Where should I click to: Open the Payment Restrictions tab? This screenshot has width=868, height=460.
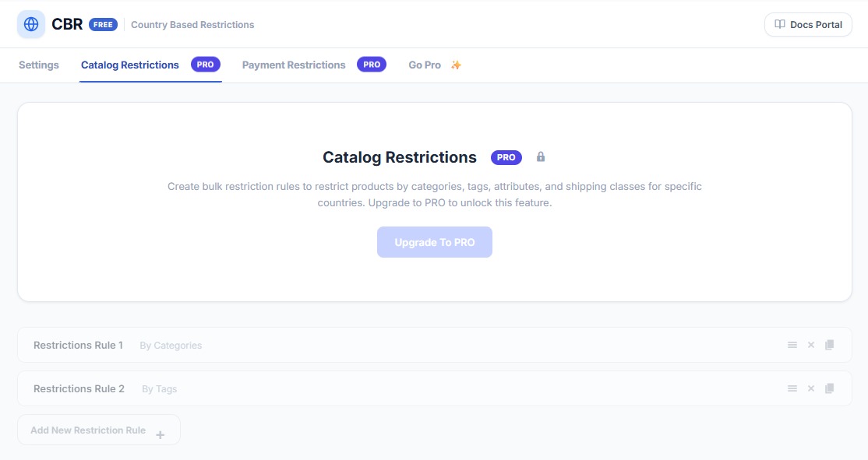point(314,65)
